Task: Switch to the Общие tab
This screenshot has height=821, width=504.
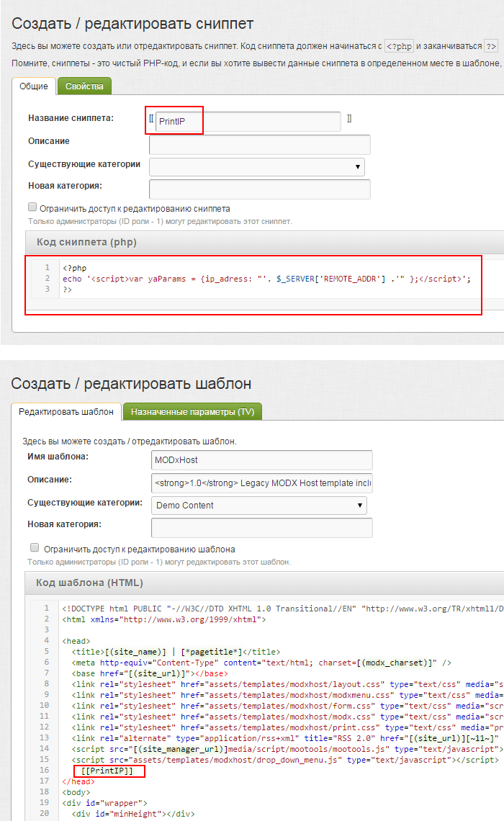Action: click(34, 86)
